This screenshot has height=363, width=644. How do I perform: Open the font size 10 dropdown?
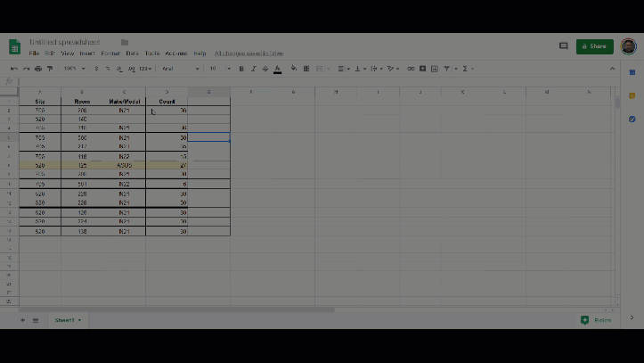pyautogui.click(x=220, y=69)
